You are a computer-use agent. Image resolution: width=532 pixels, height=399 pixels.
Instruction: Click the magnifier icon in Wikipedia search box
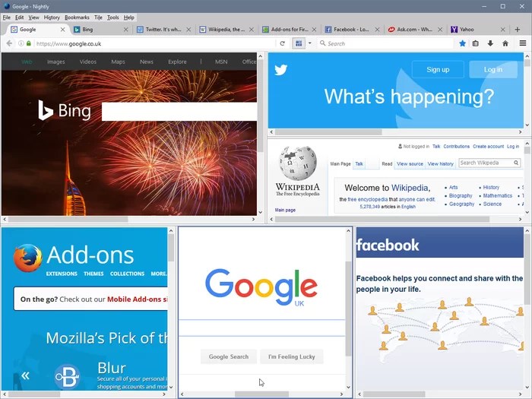coord(516,163)
